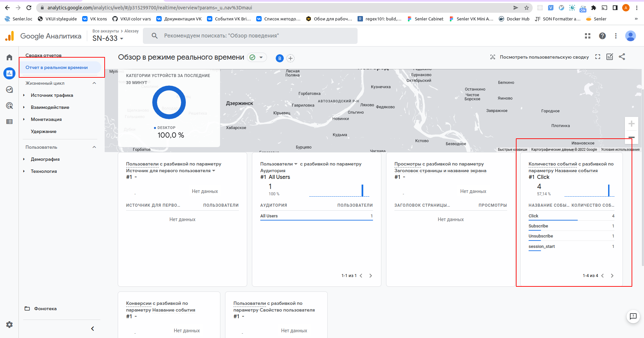Open the green checkmark report status dropdown
This screenshot has height=338, width=644.
coord(257,58)
